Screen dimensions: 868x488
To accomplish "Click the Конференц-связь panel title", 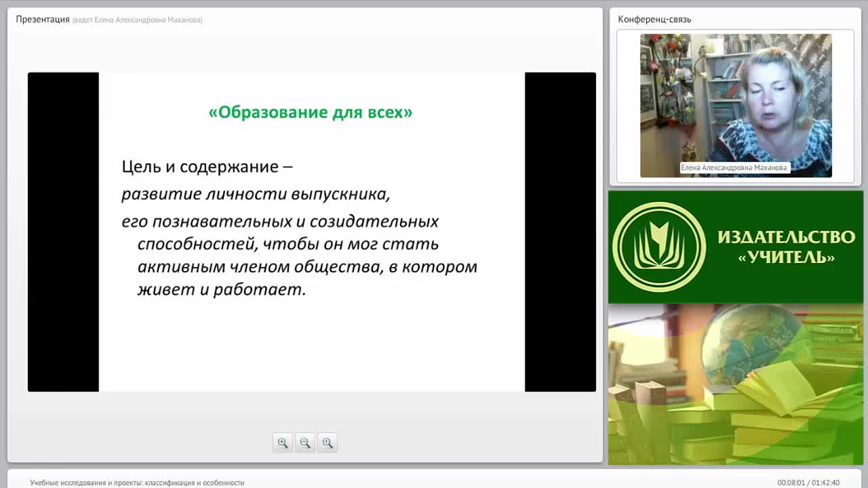I will [x=654, y=19].
